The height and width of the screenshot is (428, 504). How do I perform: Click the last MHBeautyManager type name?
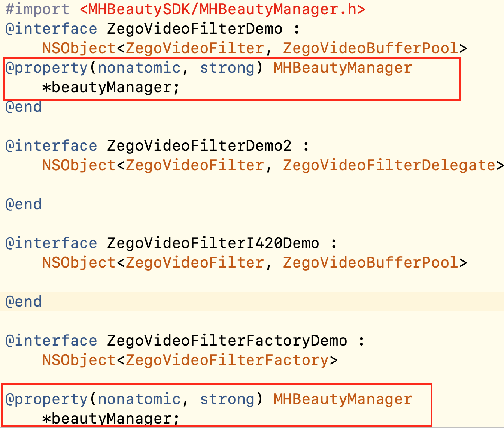pos(343,399)
